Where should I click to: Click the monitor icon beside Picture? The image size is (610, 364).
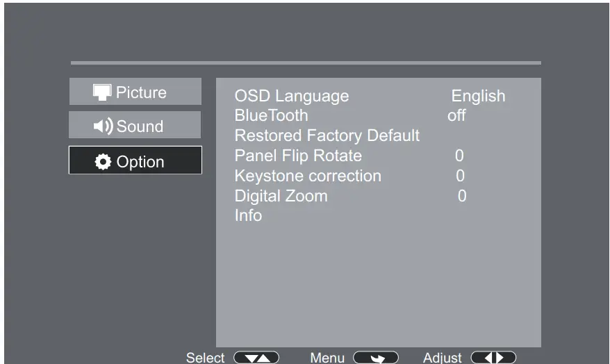tap(103, 92)
